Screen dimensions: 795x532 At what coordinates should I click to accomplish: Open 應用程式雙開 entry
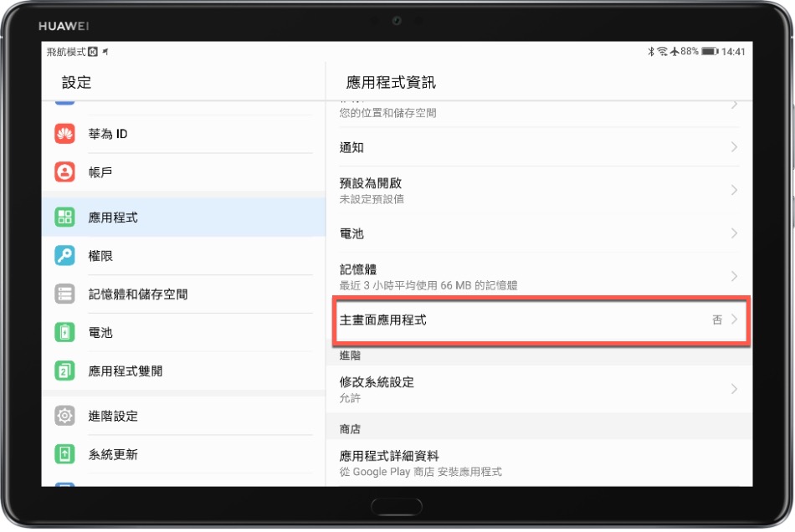coord(184,371)
